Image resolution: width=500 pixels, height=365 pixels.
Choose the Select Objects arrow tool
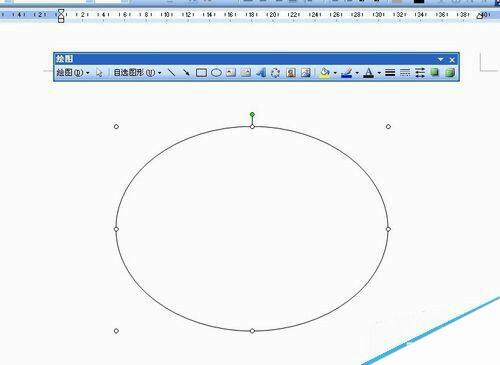point(99,72)
